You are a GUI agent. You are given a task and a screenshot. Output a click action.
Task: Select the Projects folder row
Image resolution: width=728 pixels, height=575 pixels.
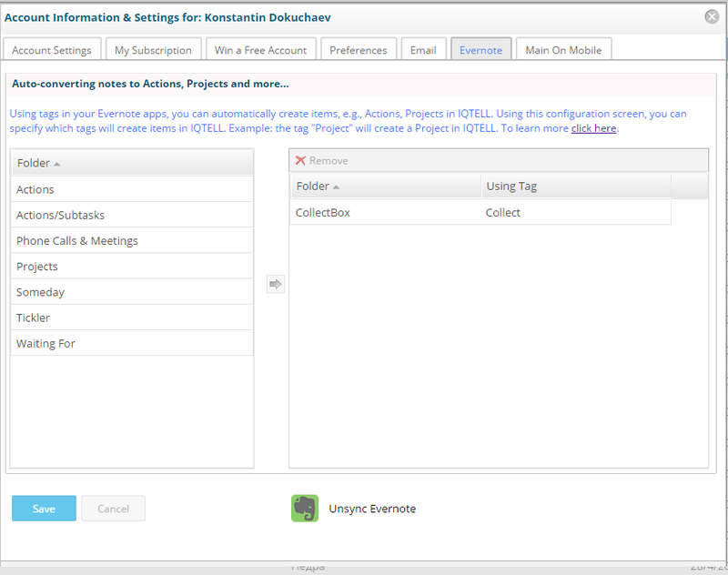point(132,267)
